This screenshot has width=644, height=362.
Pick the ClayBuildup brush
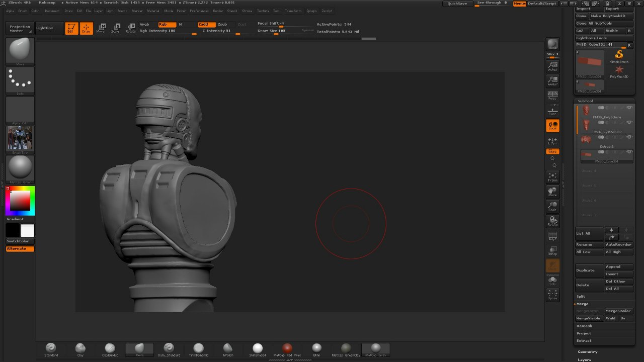coord(110,349)
